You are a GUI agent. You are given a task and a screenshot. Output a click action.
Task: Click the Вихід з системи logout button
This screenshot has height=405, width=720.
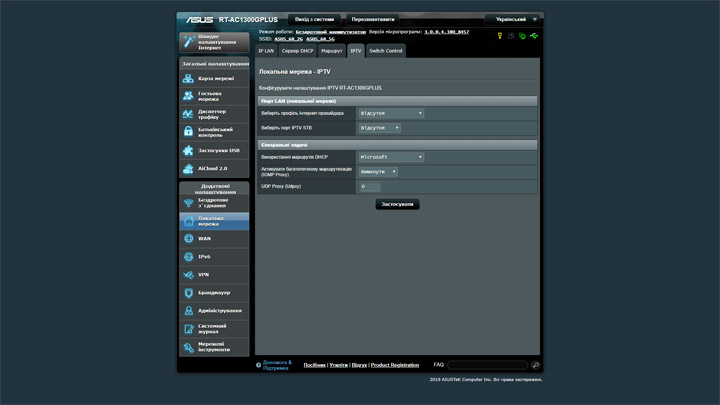click(x=315, y=19)
